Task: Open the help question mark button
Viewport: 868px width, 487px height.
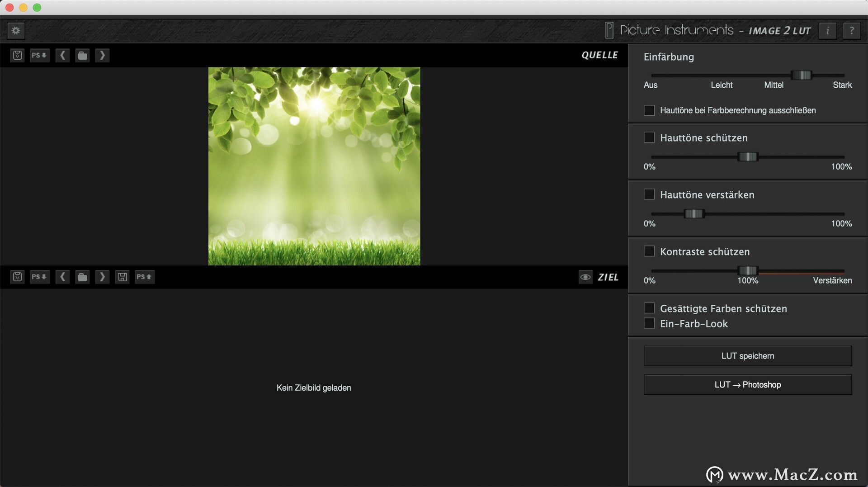Action: click(x=852, y=31)
